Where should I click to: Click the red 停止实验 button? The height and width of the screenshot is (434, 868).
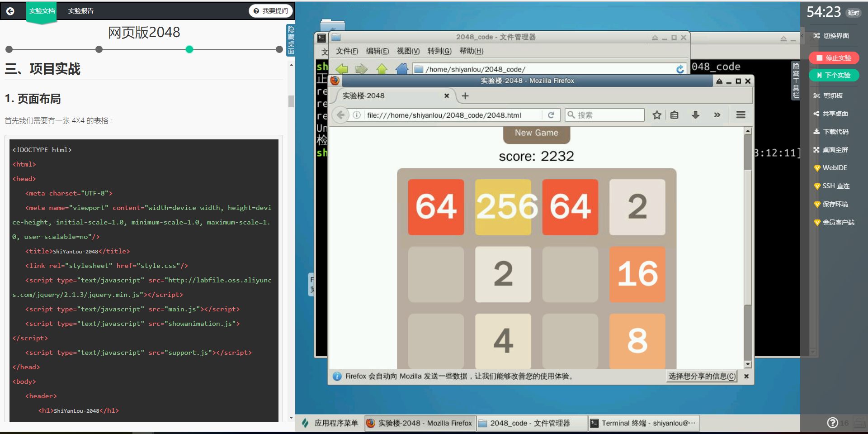point(834,58)
